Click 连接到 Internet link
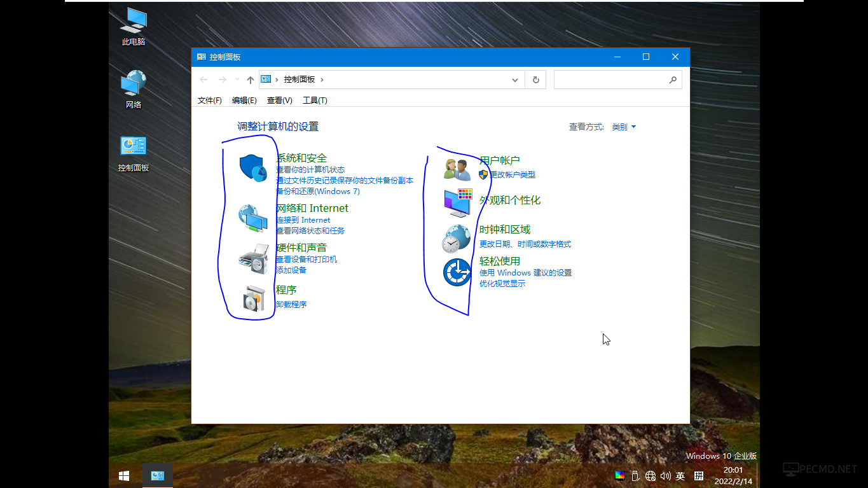The image size is (868, 488). tap(303, 220)
